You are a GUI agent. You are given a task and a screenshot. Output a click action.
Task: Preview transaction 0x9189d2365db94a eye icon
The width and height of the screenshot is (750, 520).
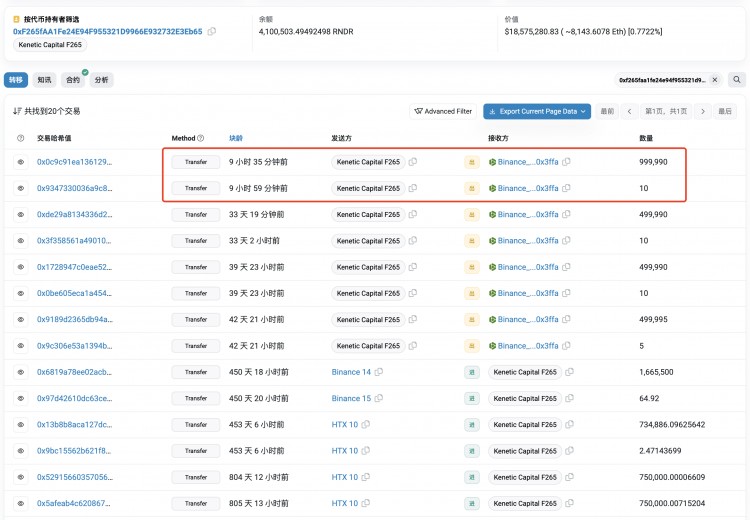click(x=21, y=320)
